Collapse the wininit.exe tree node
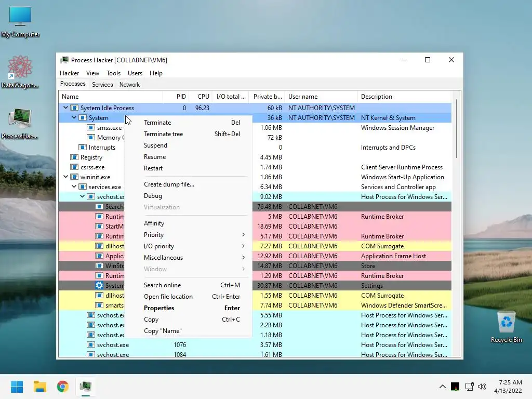This screenshot has height=399, width=532. click(66, 177)
